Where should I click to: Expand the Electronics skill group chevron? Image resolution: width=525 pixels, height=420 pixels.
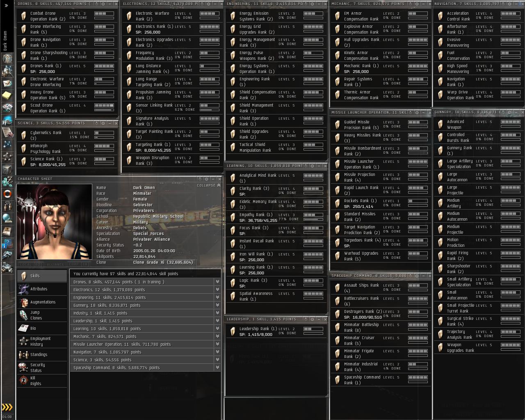tap(217, 290)
